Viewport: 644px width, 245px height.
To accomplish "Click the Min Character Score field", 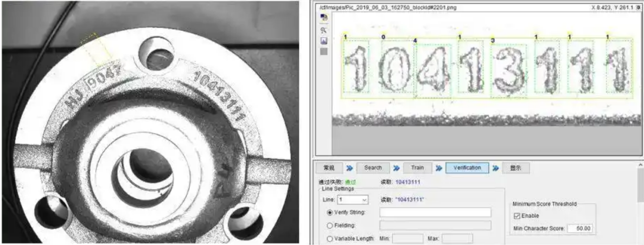I will click(581, 228).
